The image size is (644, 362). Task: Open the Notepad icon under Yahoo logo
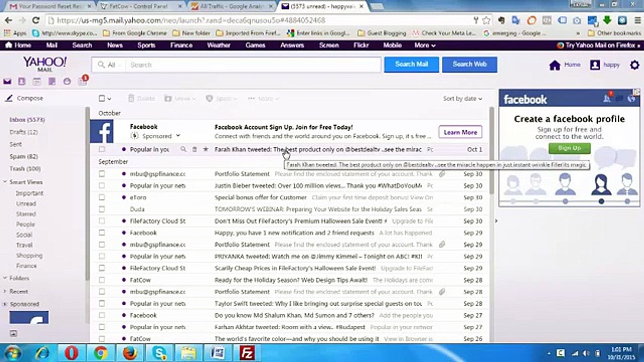tap(52, 81)
